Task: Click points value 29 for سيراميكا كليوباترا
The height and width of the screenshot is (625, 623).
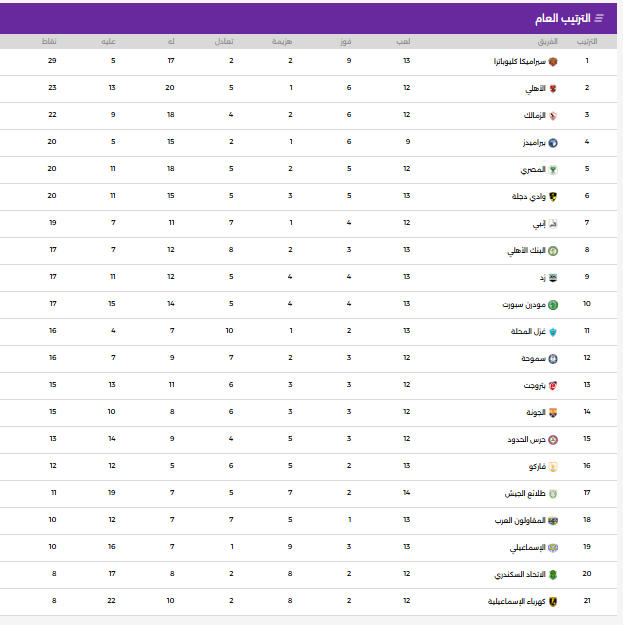Action: click(x=52, y=61)
